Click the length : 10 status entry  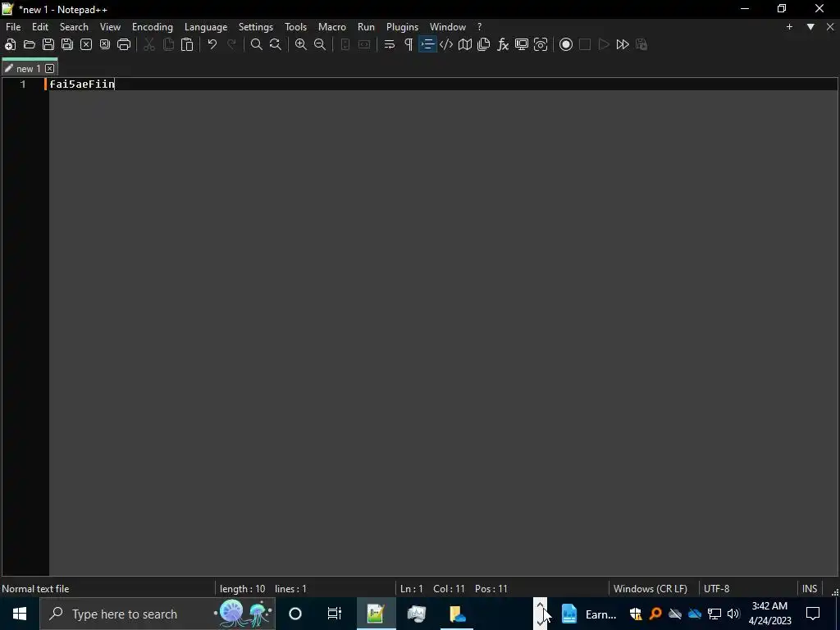pos(242,589)
